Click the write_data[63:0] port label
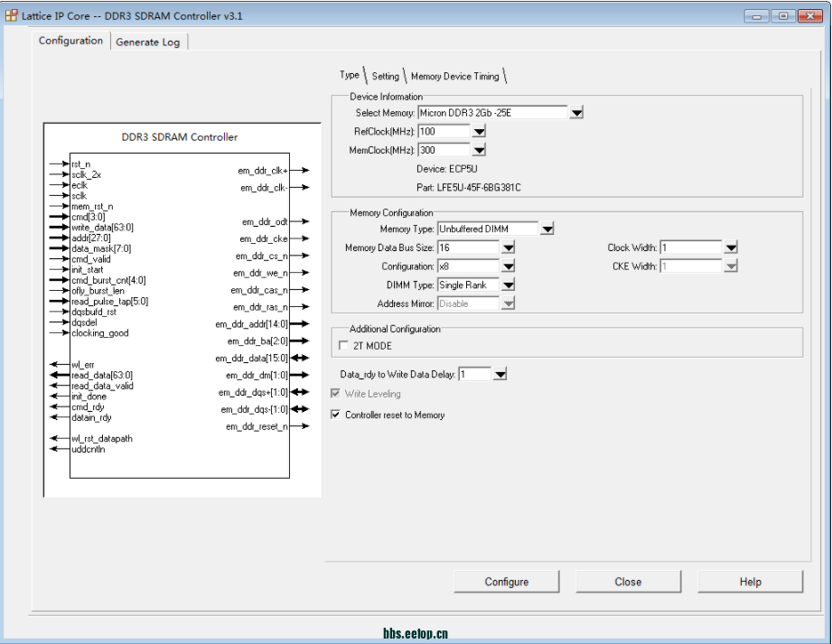 coord(102,228)
